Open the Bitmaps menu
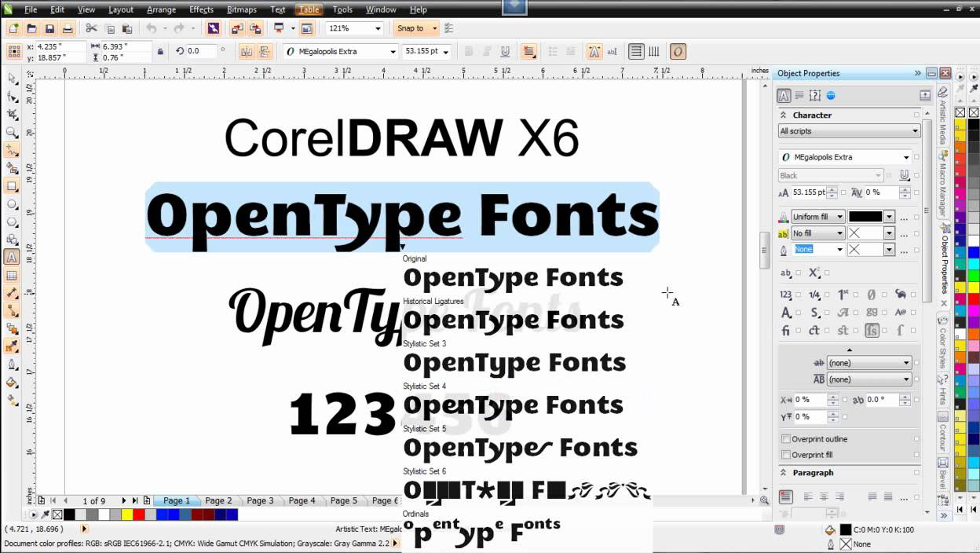This screenshot has height=553, width=980. point(242,9)
